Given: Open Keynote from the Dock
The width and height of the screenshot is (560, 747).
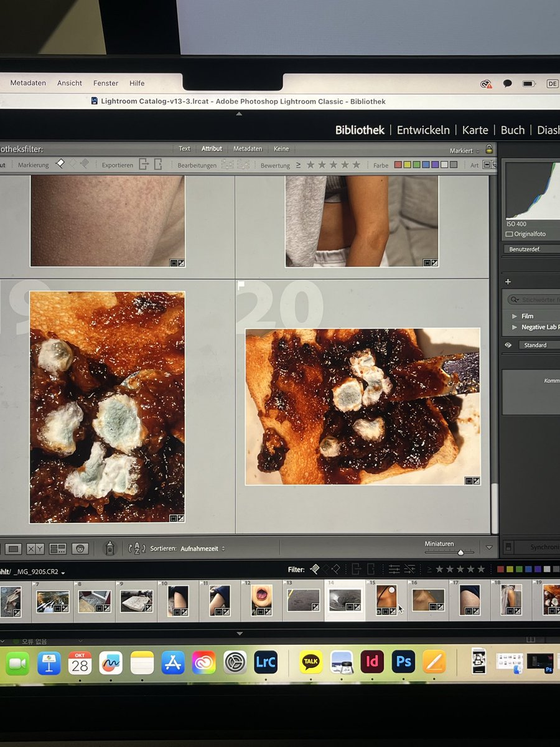Looking at the screenshot, I should (49, 663).
